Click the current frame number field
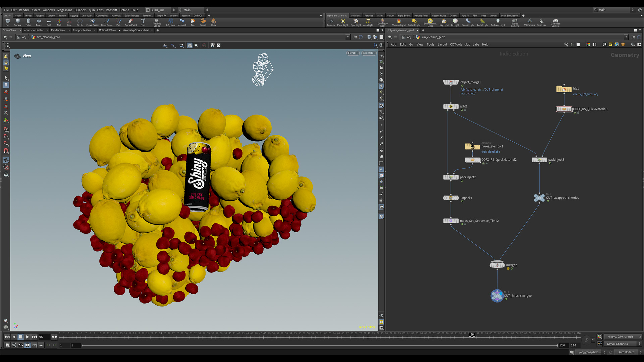Screen dimensions: 644x362 coord(44,337)
